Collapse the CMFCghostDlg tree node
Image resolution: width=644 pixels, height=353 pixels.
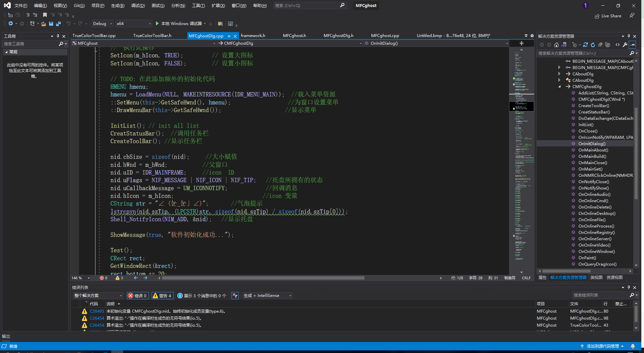point(559,87)
